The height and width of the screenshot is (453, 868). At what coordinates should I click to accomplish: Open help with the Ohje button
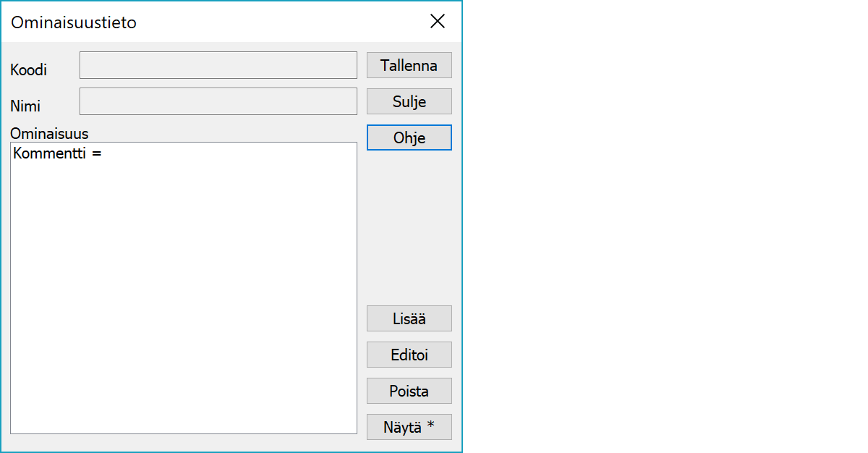point(409,137)
